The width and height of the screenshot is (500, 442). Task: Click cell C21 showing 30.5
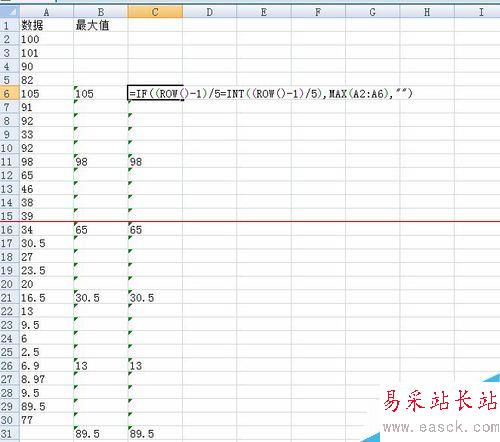coord(155,298)
